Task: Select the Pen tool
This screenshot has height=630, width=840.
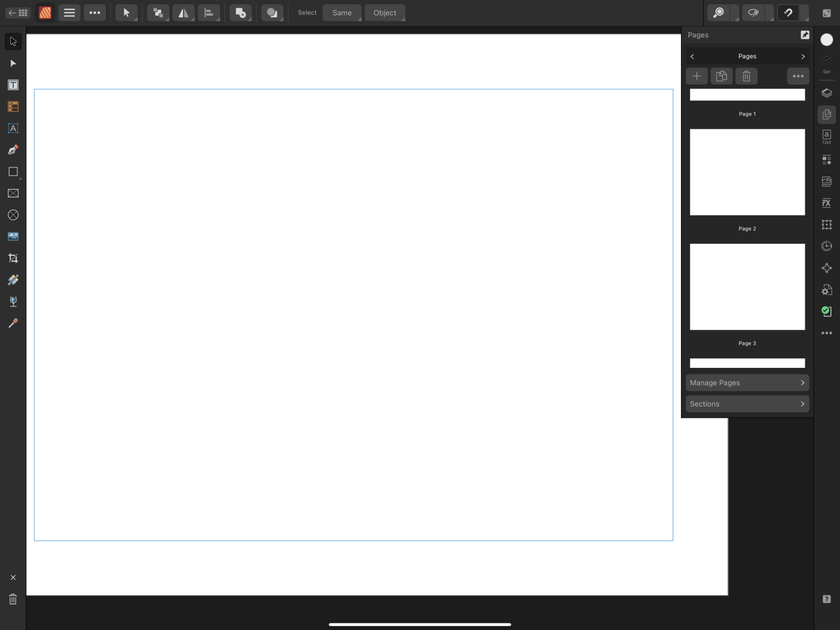Action: click(x=13, y=150)
